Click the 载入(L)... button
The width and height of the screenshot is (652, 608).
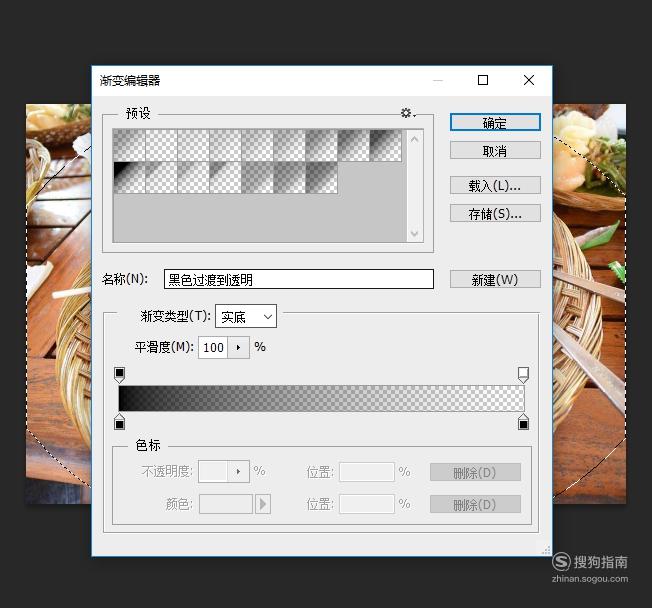coord(495,185)
